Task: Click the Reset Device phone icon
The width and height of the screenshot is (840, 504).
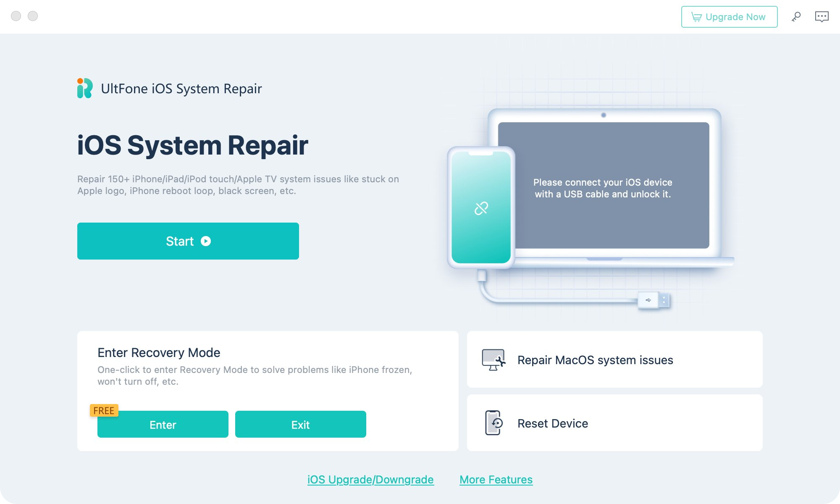Action: pyautogui.click(x=494, y=423)
